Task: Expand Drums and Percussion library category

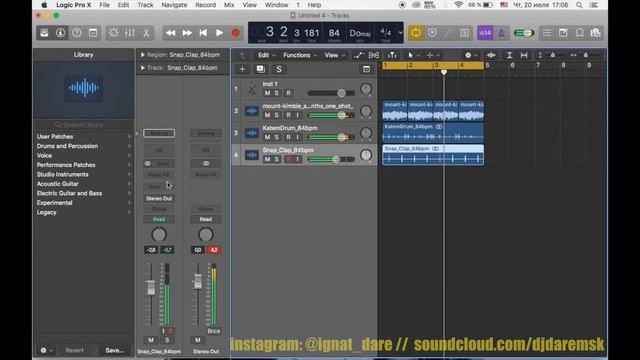Action: click(83, 146)
